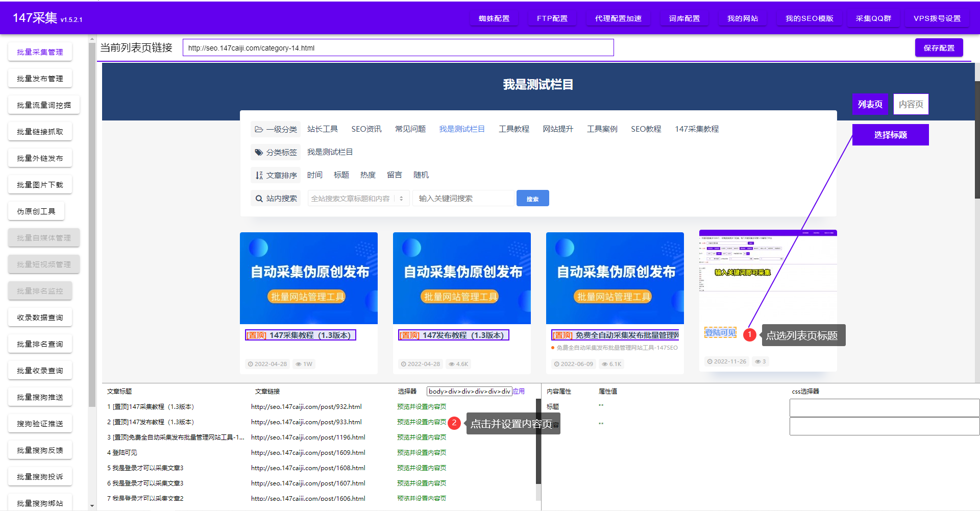The image size is (980, 511).
Task: Open 采集QQ群 menu item
Action: (873, 18)
